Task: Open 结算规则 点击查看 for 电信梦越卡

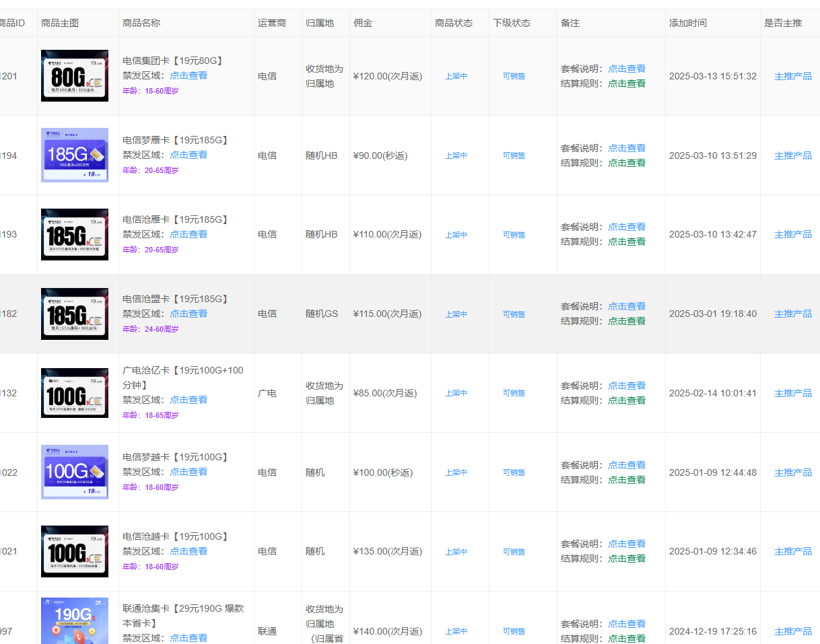Action: tap(627, 480)
